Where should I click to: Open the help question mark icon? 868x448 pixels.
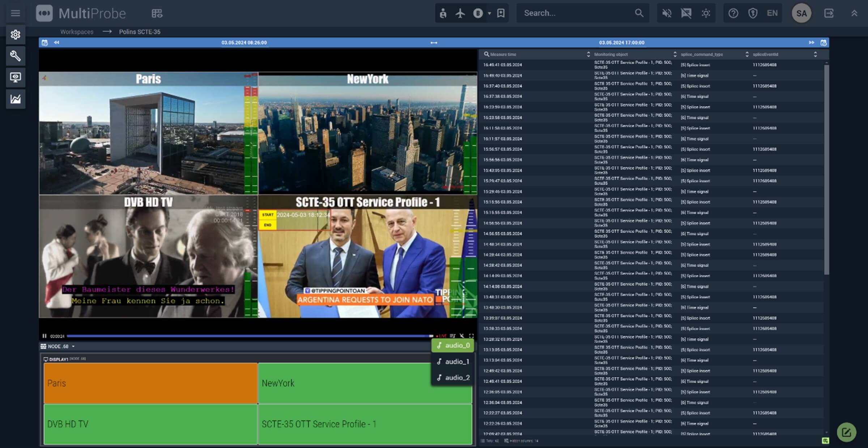pyautogui.click(x=733, y=13)
